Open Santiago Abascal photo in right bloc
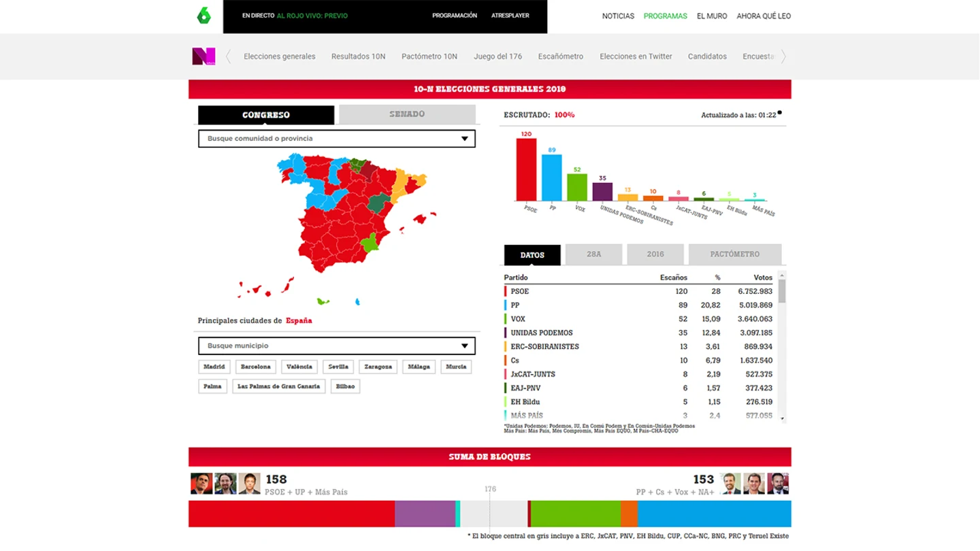The image size is (980, 551). (777, 484)
